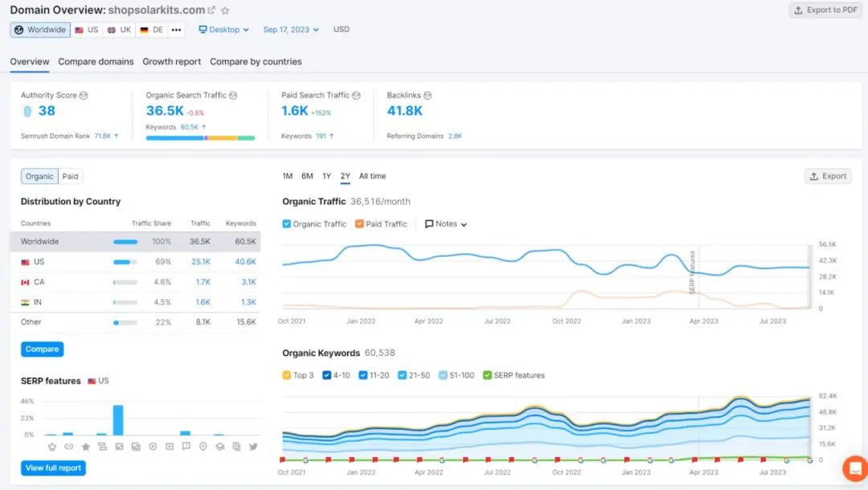Select the Worldwide database button

40,30
